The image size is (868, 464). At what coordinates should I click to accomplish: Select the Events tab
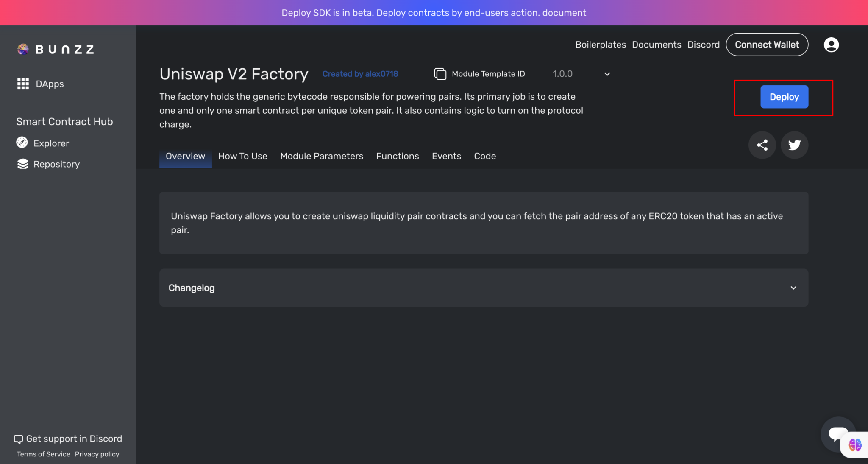click(446, 156)
